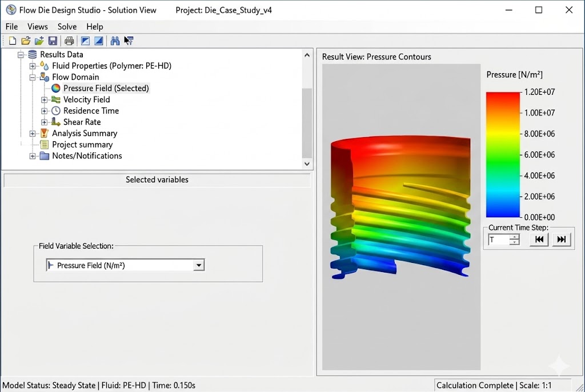Click the Velocity Field icon
The image size is (585, 392).
55,99
